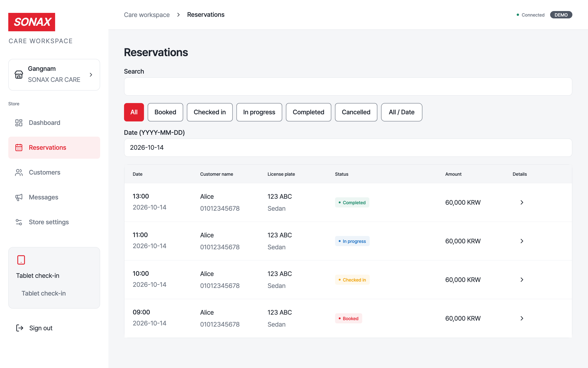Go to the Dashboard page

click(x=54, y=123)
